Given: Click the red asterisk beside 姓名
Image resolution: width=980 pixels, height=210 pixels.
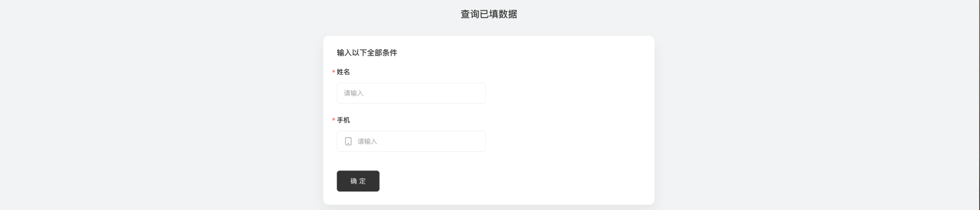Looking at the screenshot, I should [334, 72].
